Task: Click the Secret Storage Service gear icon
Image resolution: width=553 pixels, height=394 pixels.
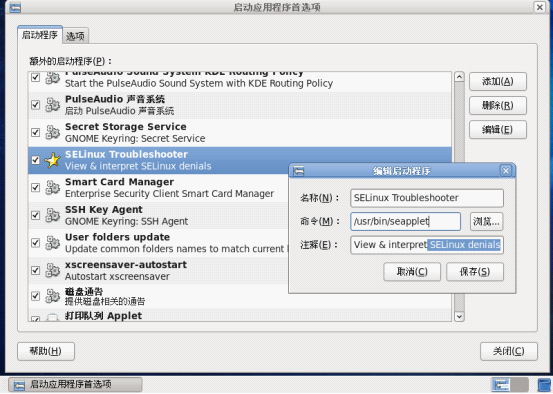Action: pyautogui.click(x=53, y=132)
